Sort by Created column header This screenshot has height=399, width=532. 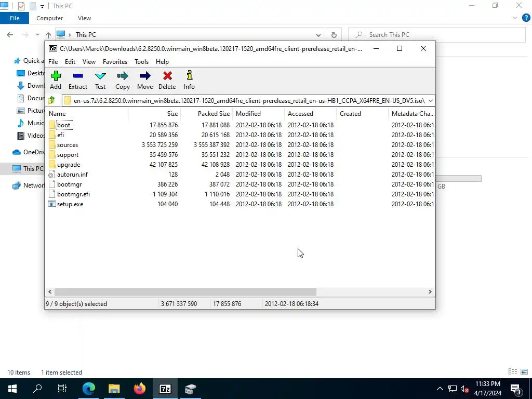pyautogui.click(x=362, y=114)
